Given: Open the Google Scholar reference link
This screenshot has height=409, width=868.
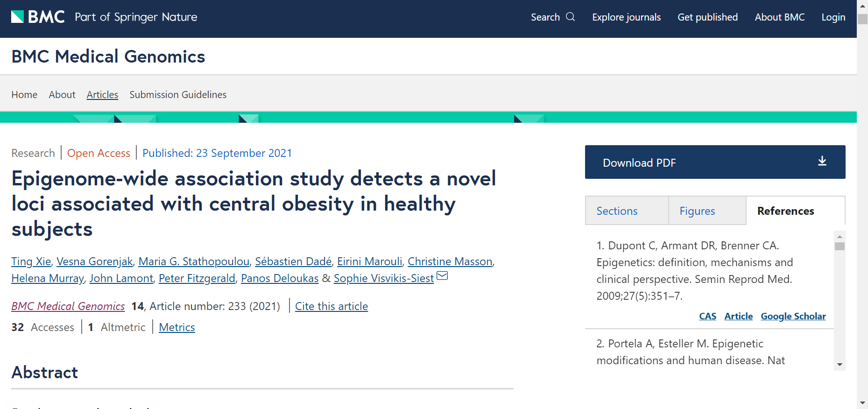Looking at the screenshot, I should point(793,316).
